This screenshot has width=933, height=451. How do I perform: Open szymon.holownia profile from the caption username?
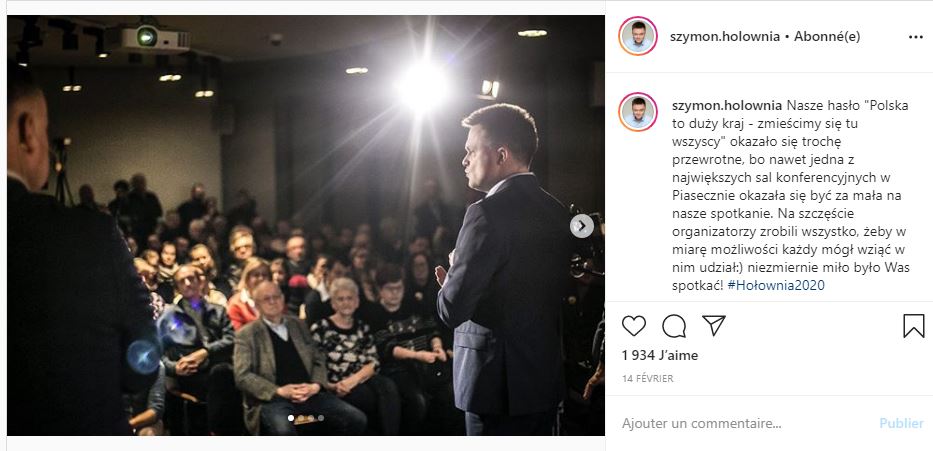727,106
